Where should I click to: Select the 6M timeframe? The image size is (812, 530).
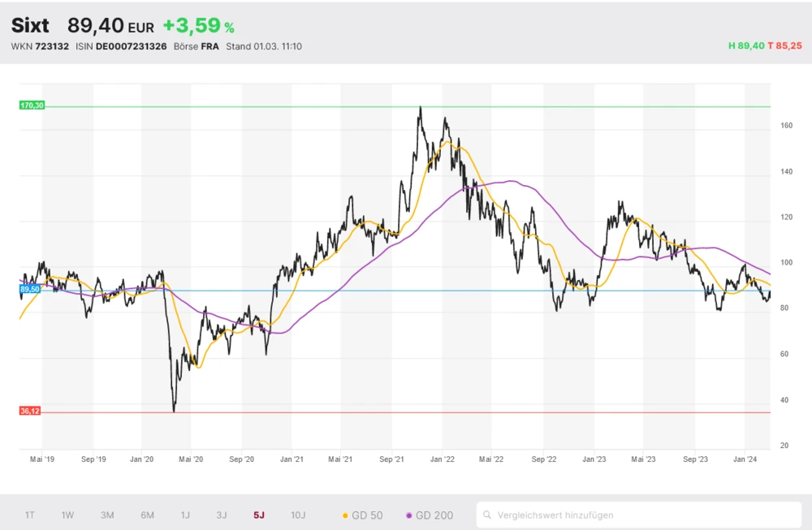(146, 515)
